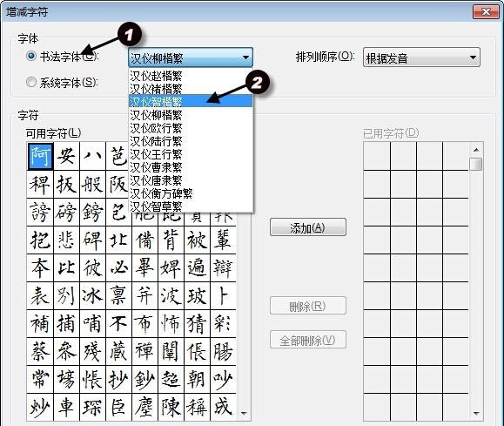
Task: Click the 删除(R) button
Action: [x=308, y=306]
